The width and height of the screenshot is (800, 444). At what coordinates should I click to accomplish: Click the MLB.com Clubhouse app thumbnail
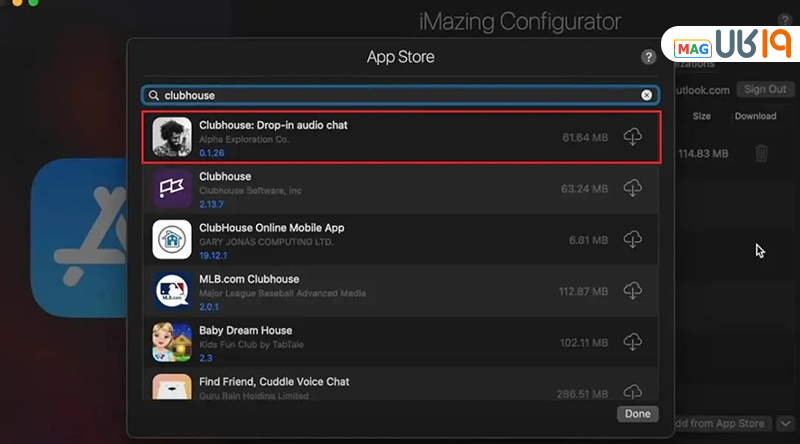(172, 291)
